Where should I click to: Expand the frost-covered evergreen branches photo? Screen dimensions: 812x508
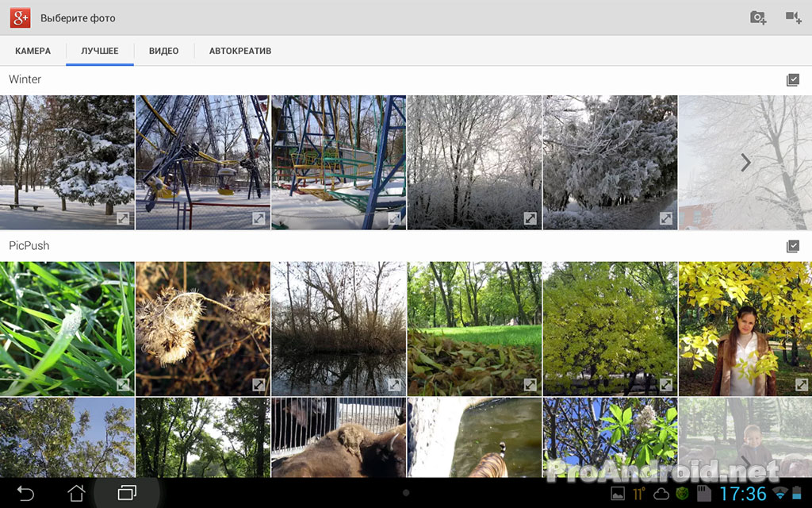pyautogui.click(x=665, y=218)
